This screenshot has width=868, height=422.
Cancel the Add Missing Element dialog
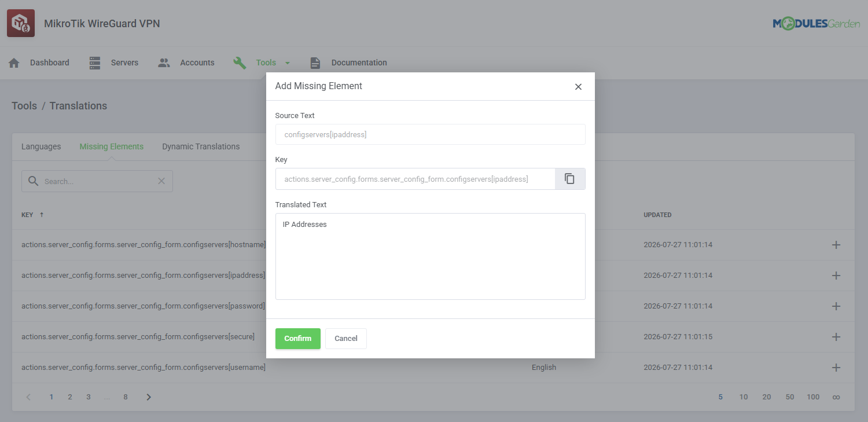pyautogui.click(x=346, y=339)
